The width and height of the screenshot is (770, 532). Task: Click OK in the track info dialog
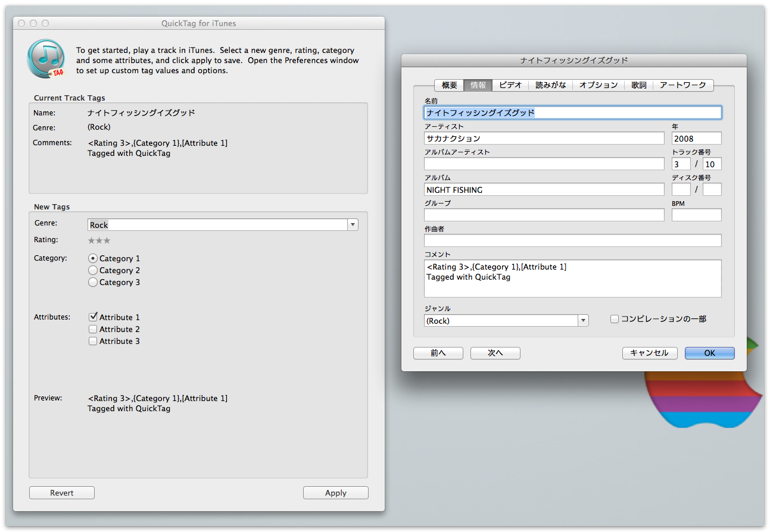(710, 353)
